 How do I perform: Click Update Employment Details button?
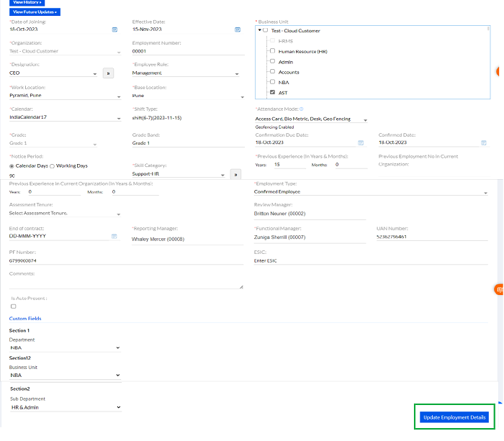click(x=454, y=417)
